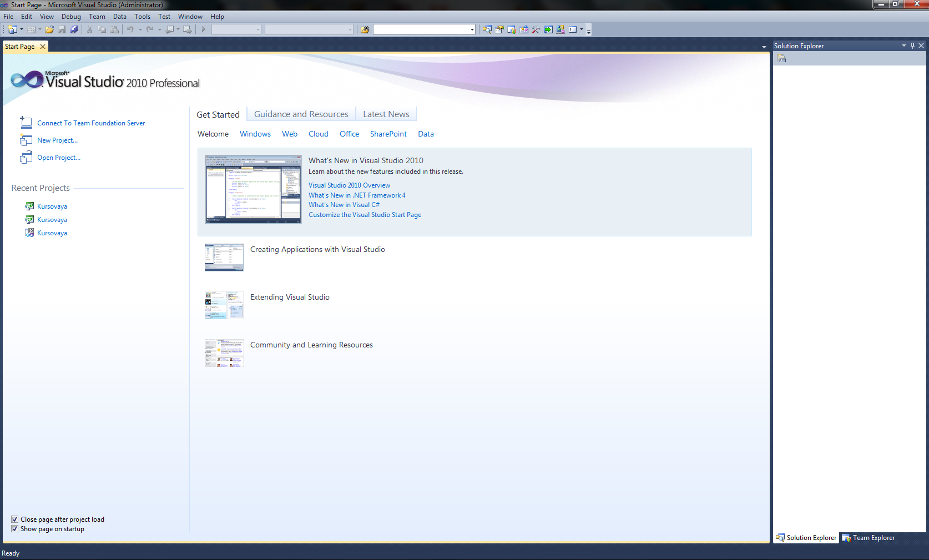Viewport: 929px width, 560px height.
Task: Open the Add New Item dropdown arrow
Action: 40,29
